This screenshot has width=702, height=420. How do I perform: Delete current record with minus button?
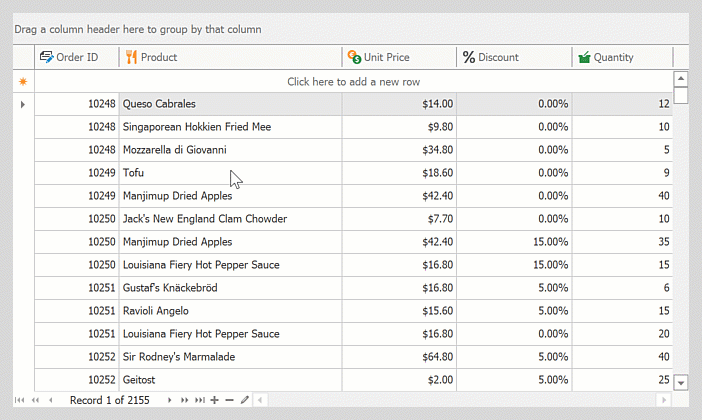tap(229, 400)
